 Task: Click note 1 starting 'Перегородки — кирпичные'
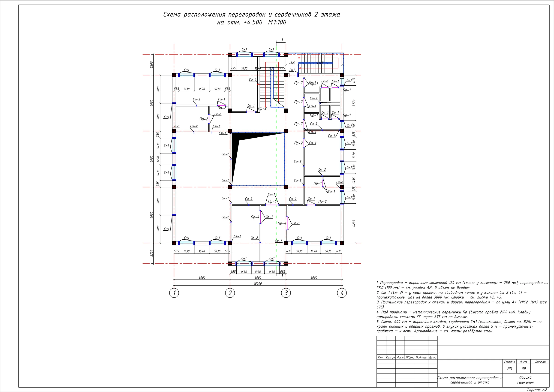[462, 285]
